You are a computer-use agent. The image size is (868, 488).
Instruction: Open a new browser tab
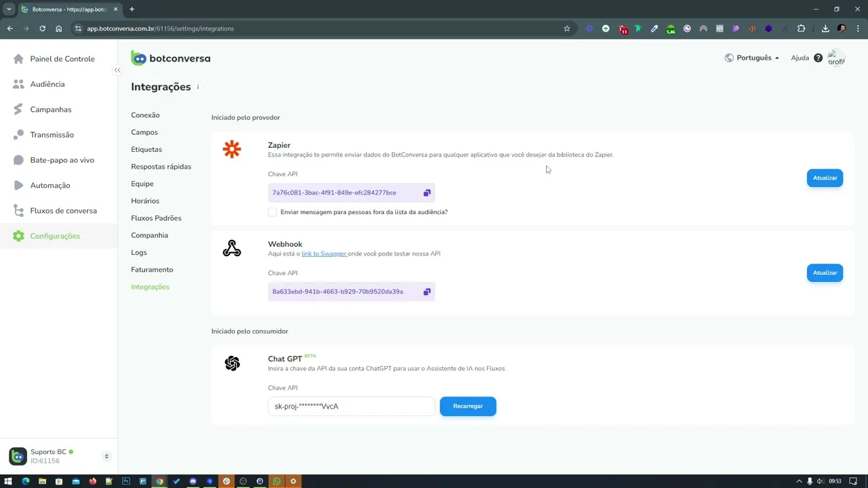132,9
